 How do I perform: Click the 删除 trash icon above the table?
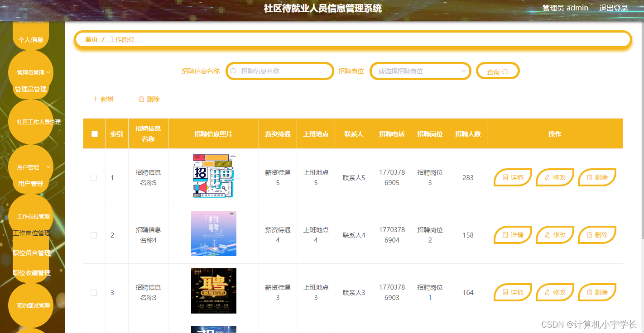tap(141, 99)
